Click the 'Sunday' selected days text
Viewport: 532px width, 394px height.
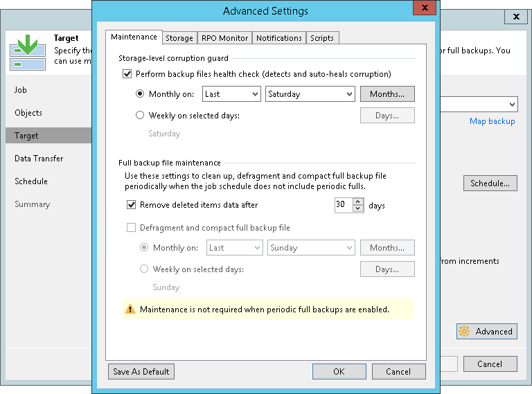166,287
